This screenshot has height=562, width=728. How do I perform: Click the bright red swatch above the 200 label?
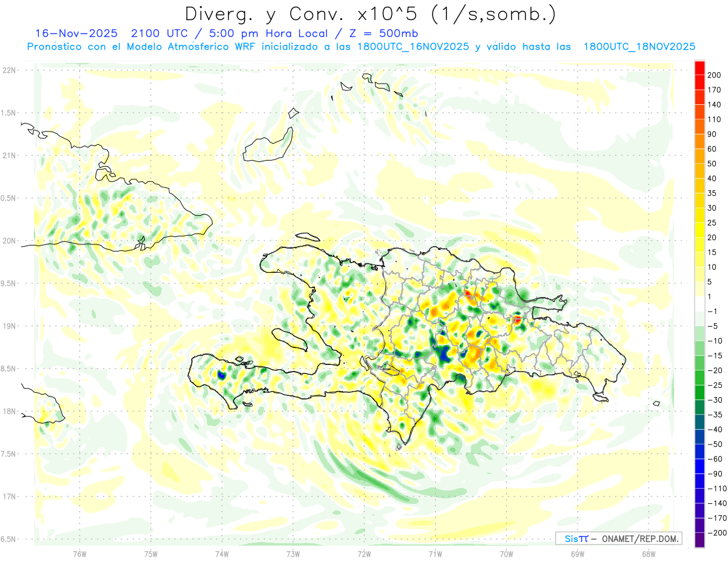coord(699,68)
